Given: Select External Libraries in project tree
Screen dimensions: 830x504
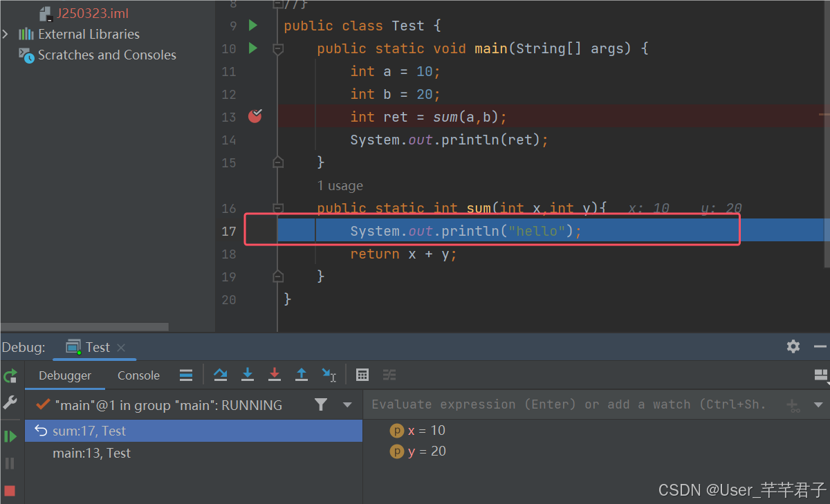Looking at the screenshot, I should pos(89,34).
